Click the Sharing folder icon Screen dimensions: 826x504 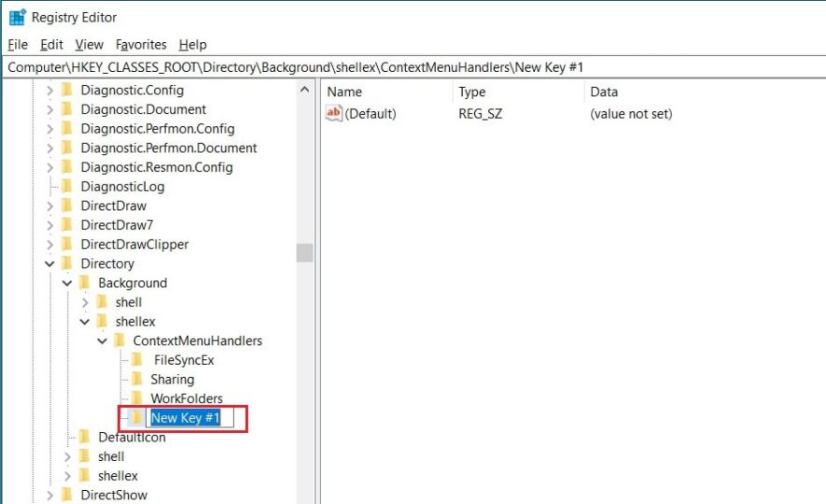coord(137,379)
